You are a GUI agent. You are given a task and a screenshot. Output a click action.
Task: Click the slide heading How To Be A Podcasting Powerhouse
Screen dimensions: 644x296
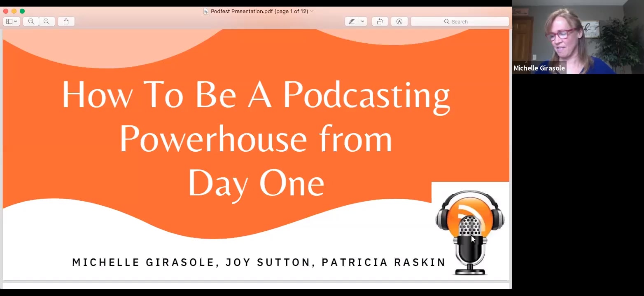[x=255, y=95]
